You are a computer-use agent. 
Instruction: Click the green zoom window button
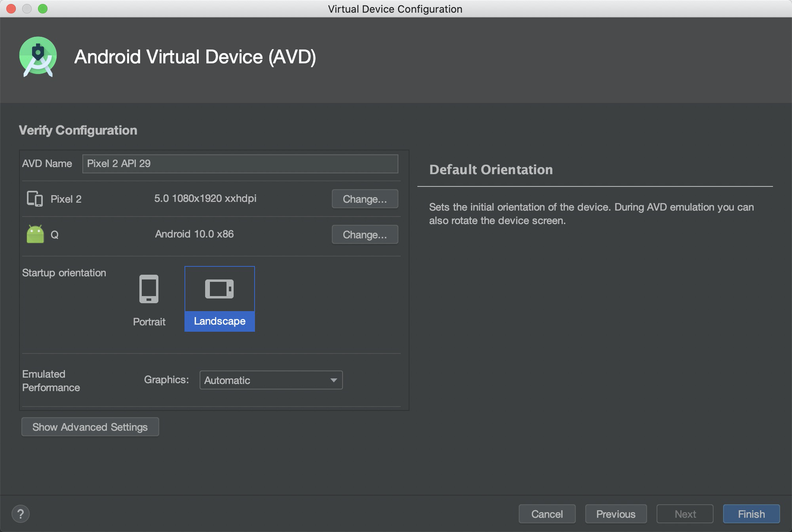point(43,9)
